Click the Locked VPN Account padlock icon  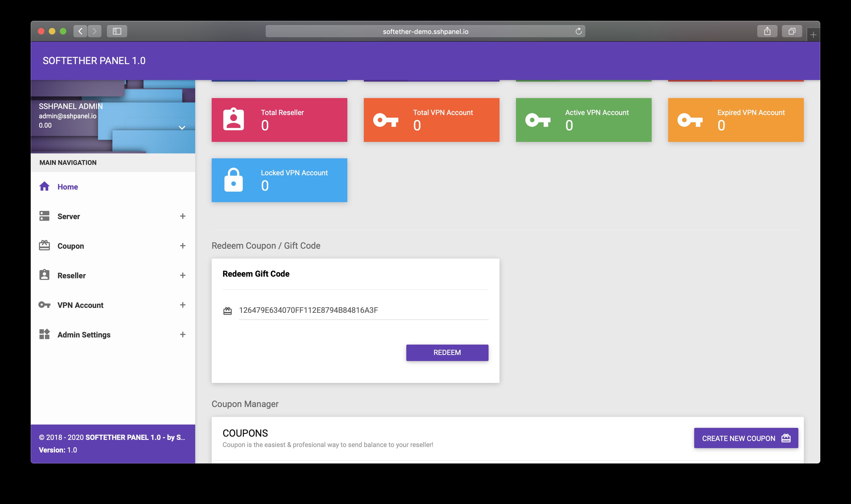[x=234, y=180]
